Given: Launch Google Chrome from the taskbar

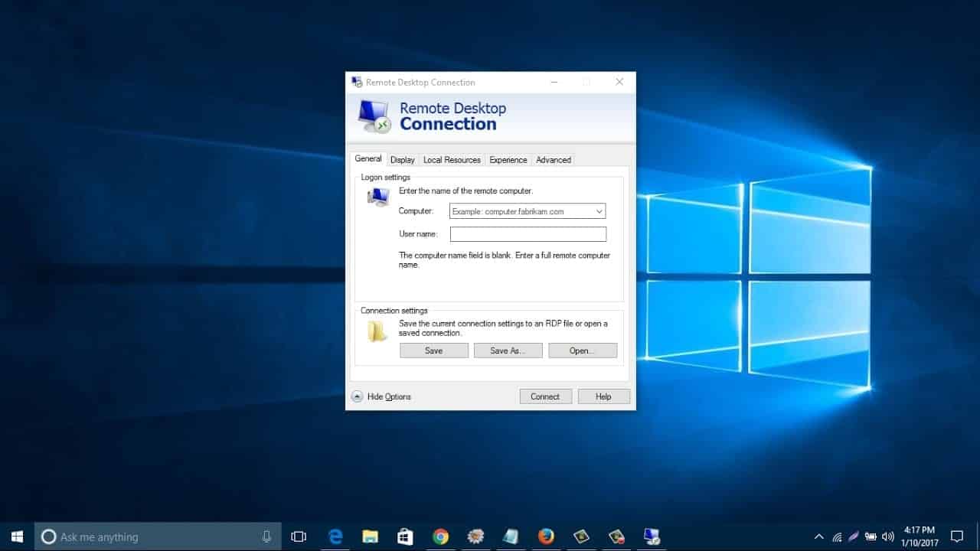Looking at the screenshot, I should [x=440, y=536].
